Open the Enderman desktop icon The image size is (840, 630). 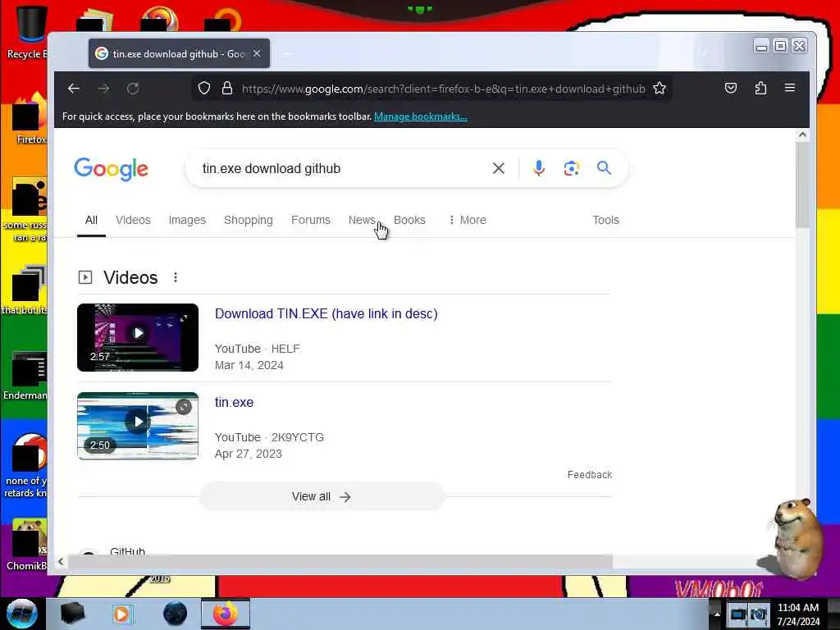27,375
